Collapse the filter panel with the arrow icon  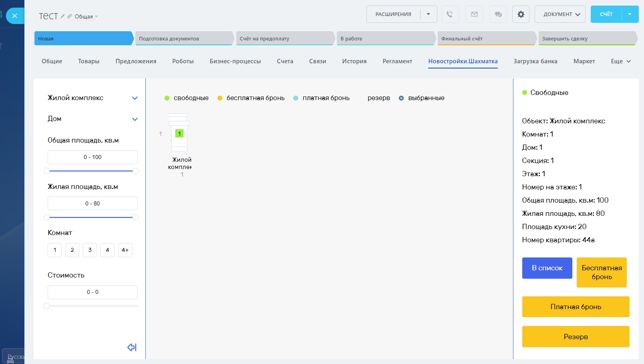click(132, 347)
